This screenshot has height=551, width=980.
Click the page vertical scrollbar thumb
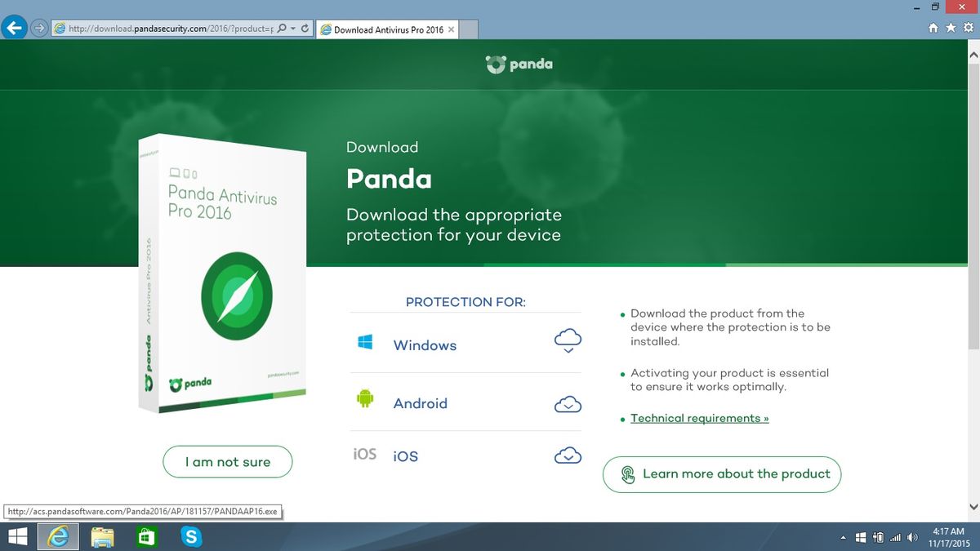coord(973,208)
